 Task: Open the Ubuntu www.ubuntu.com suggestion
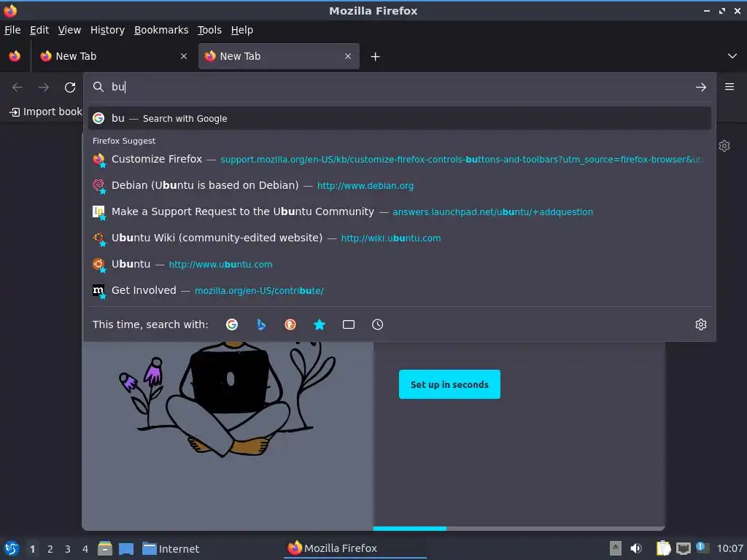coord(399,264)
